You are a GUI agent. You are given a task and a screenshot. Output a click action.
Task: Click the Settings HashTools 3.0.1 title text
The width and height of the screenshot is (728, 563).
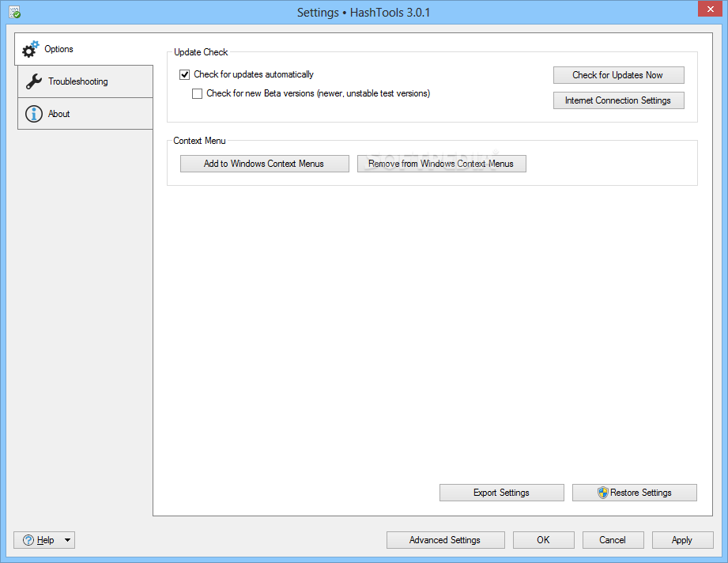click(x=364, y=13)
